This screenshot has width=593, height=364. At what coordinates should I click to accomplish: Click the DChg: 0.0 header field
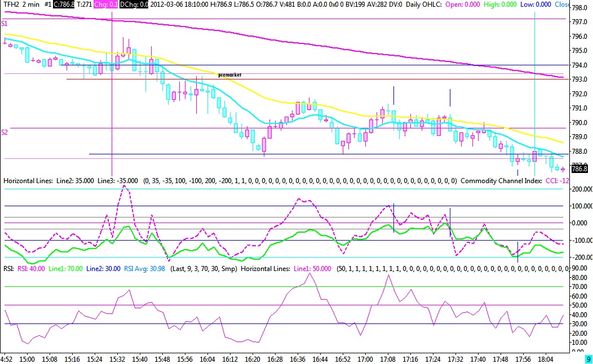[134, 5]
